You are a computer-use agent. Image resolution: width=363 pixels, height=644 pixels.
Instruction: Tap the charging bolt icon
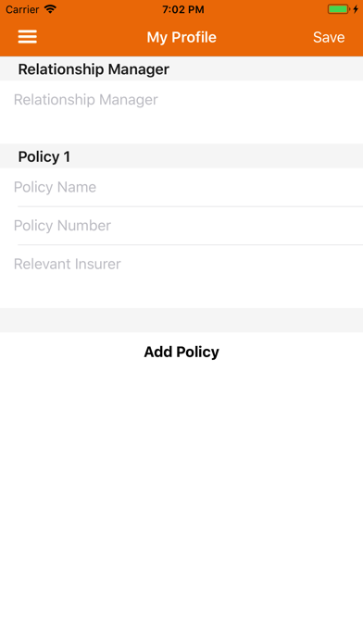[x=356, y=9]
